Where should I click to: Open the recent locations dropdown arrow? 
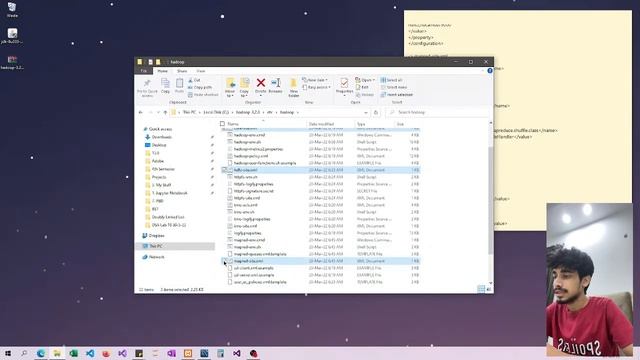click(x=158, y=112)
